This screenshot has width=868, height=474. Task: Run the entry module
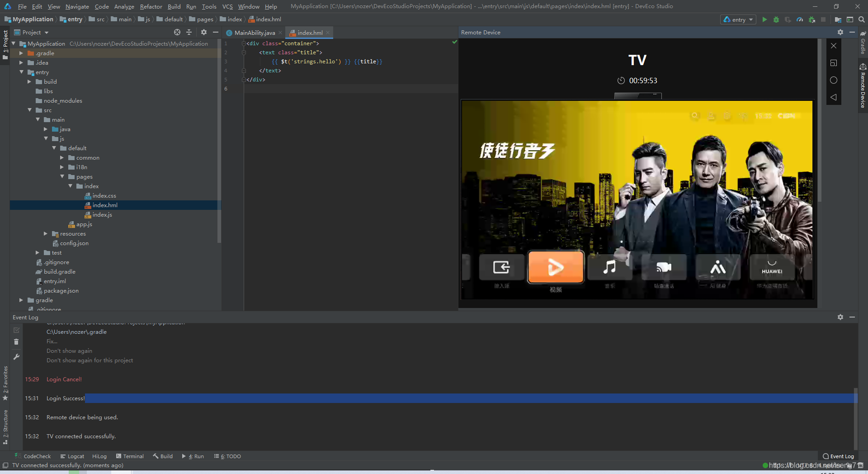(764, 19)
